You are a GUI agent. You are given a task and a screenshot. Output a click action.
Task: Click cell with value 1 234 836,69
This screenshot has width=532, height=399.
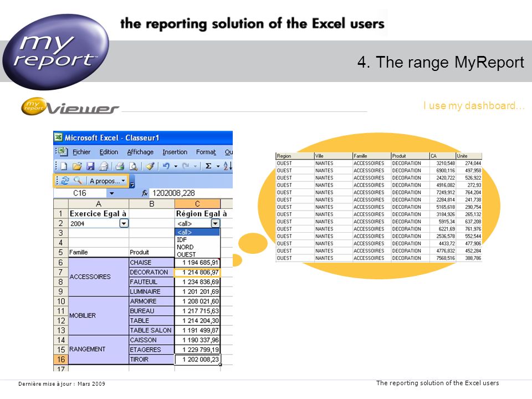pyautogui.click(x=197, y=282)
